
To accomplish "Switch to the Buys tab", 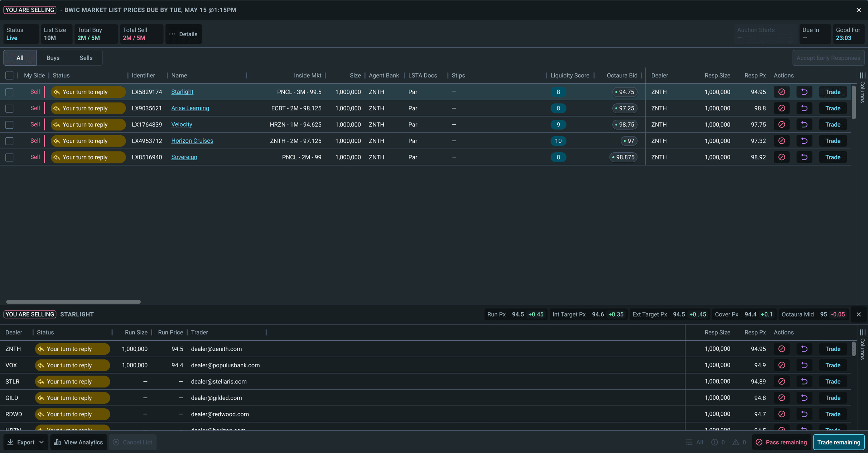I will click(x=53, y=58).
